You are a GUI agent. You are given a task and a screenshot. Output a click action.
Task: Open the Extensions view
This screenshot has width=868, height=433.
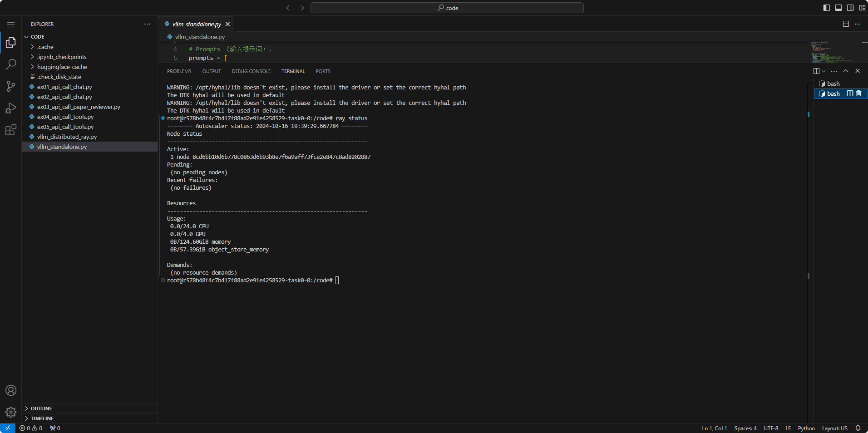pos(11,130)
